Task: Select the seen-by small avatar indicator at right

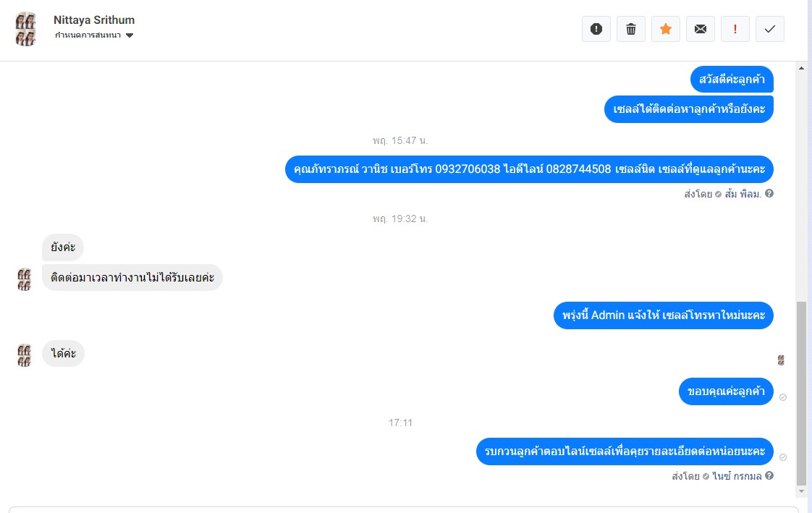Action: point(781,360)
